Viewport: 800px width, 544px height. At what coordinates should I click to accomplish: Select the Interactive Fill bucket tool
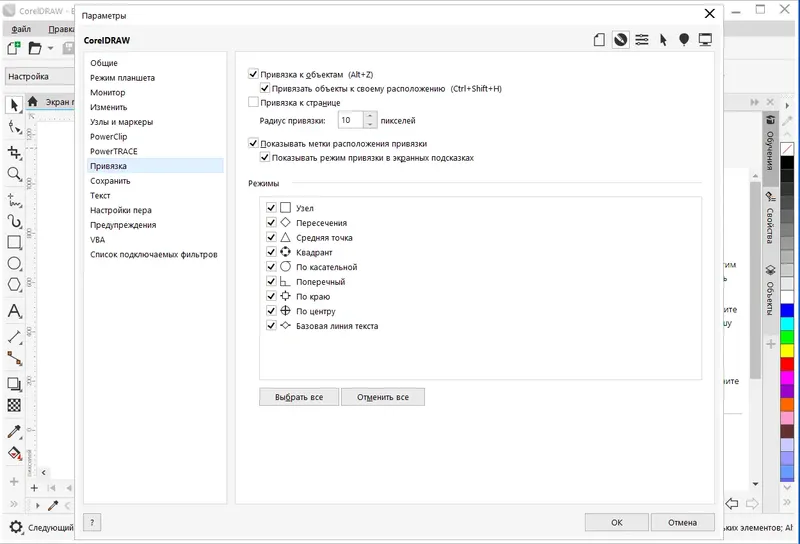pos(14,453)
